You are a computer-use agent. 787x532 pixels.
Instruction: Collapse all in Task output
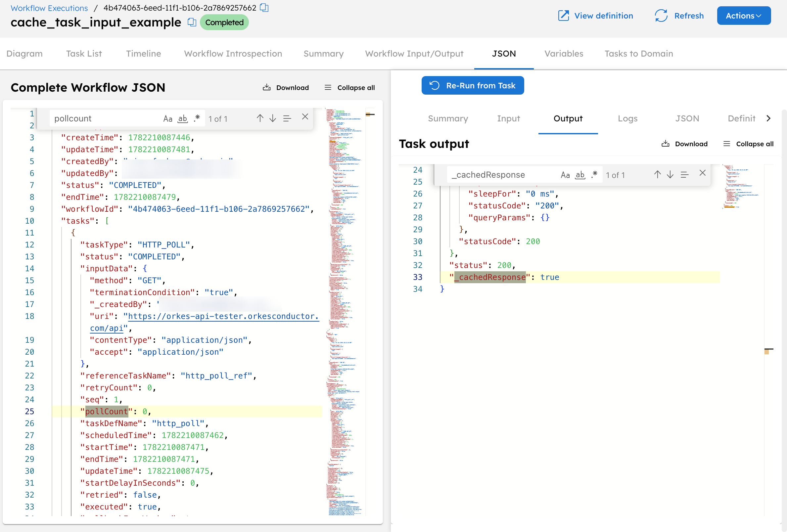click(748, 144)
